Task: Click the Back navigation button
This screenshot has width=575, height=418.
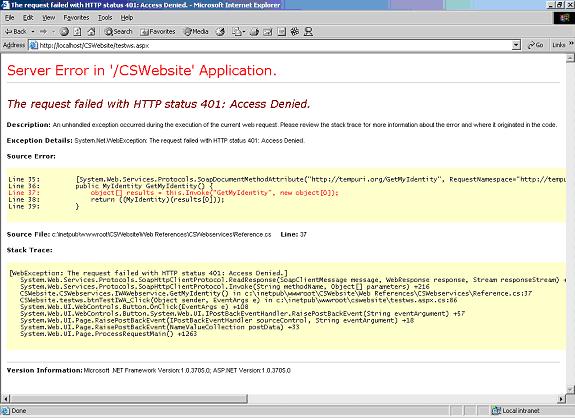Action: tap(15, 32)
